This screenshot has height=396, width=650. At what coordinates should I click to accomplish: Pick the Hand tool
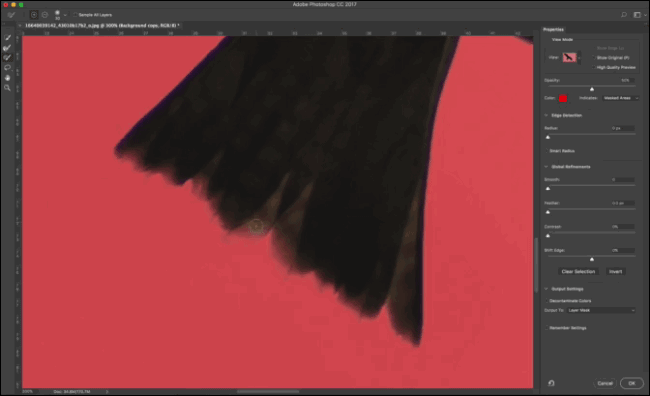point(7,78)
